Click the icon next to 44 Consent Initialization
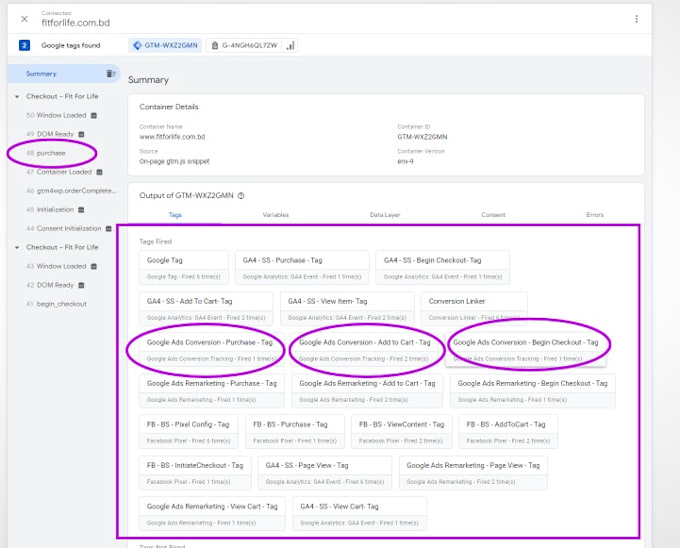 tap(108, 228)
